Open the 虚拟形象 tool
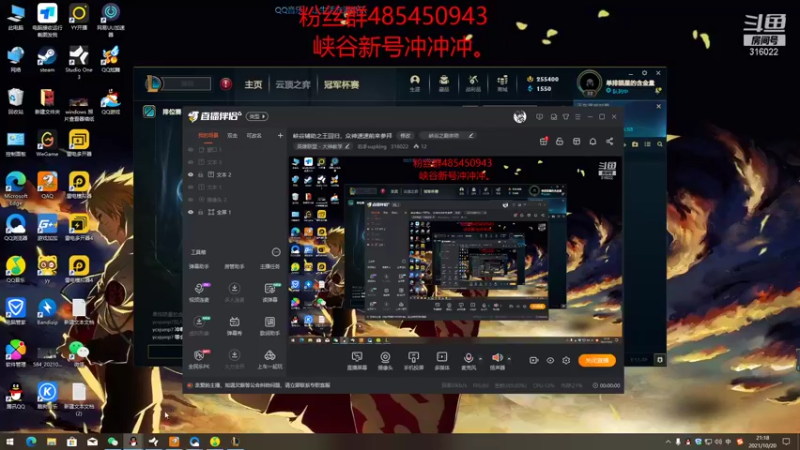Screen dimensions: 800x450 tap(199, 326)
